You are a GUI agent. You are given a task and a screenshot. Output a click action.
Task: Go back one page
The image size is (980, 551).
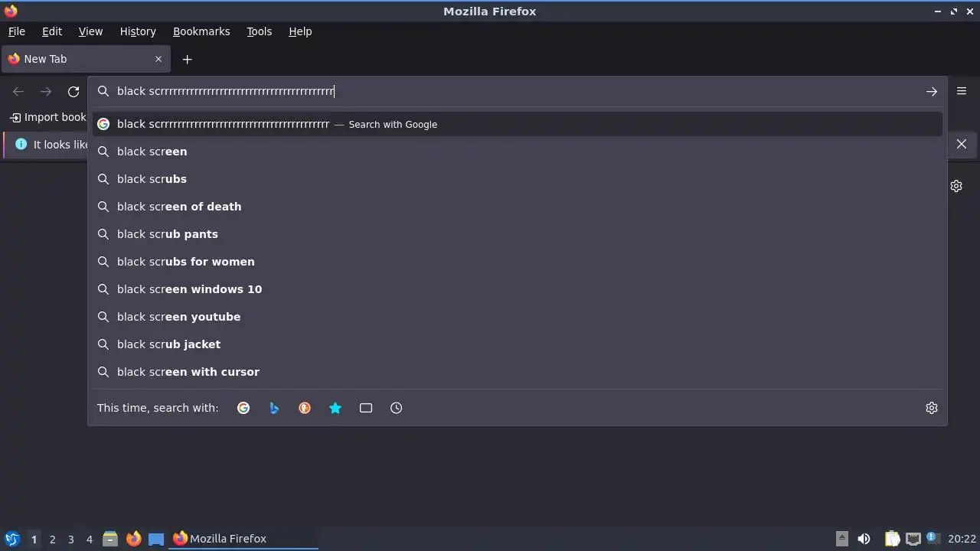tap(18, 91)
